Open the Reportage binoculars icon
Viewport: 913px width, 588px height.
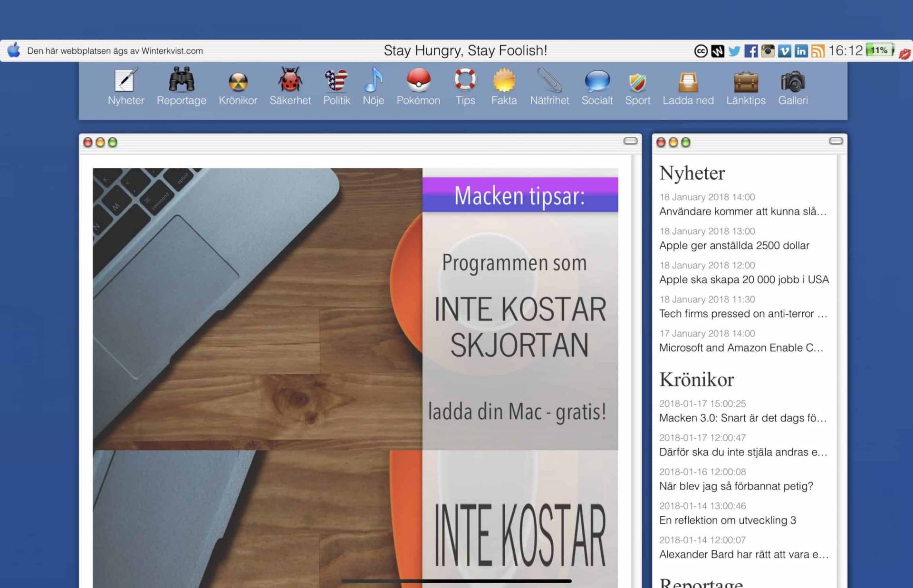tap(181, 80)
